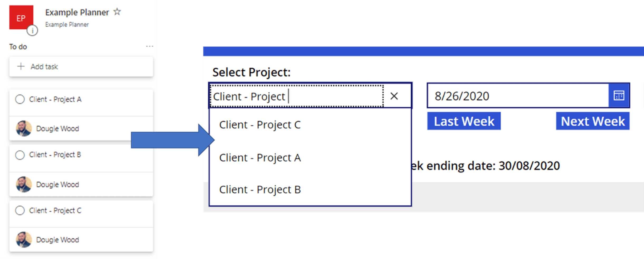Image resolution: width=644 pixels, height=259 pixels.
Task: Open the To do bucket more options
Action: [x=150, y=47]
